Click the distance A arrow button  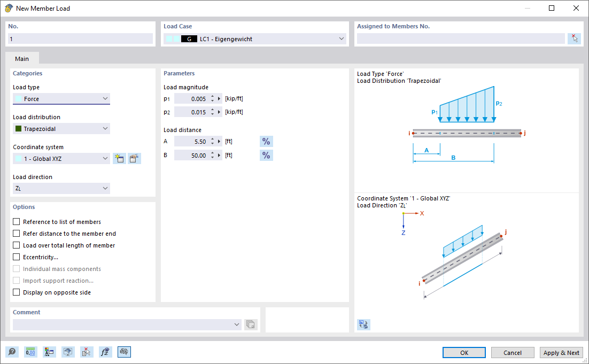pos(219,142)
